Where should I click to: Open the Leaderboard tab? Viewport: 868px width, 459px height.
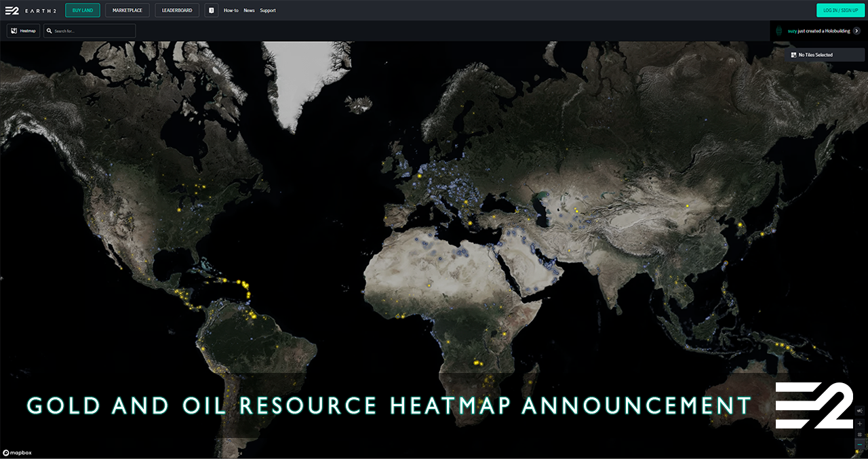point(177,10)
